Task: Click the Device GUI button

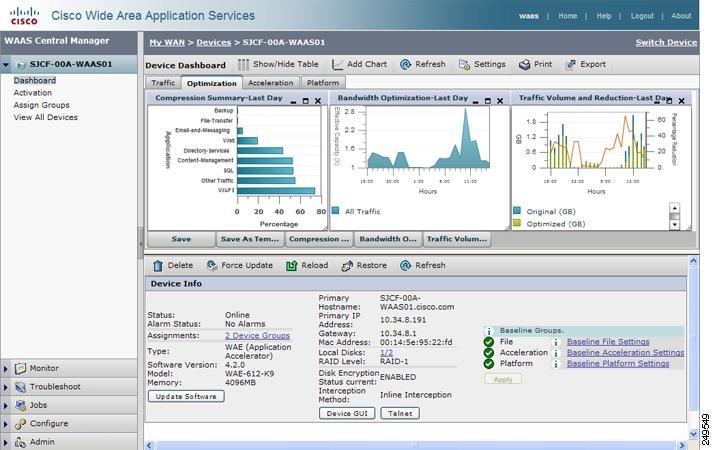Action: 347,414
